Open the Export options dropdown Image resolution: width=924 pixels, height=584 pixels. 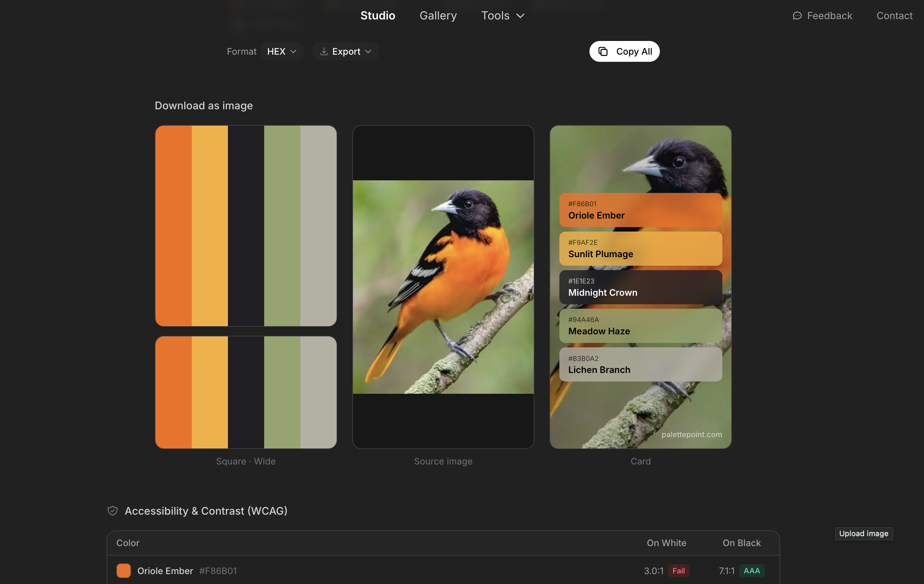tap(346, 51)
